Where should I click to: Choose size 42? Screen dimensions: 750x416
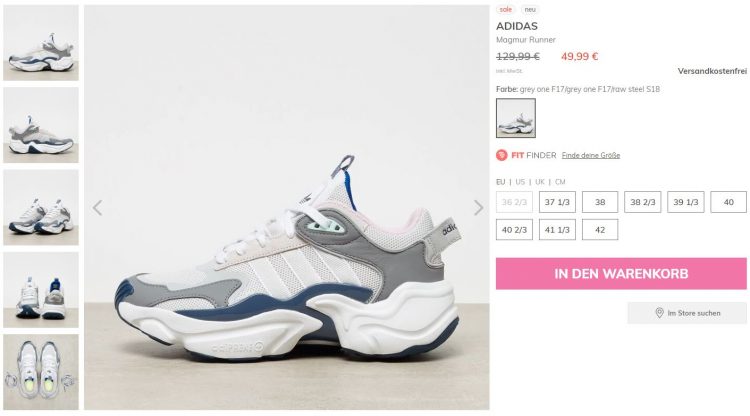[600, 230]
